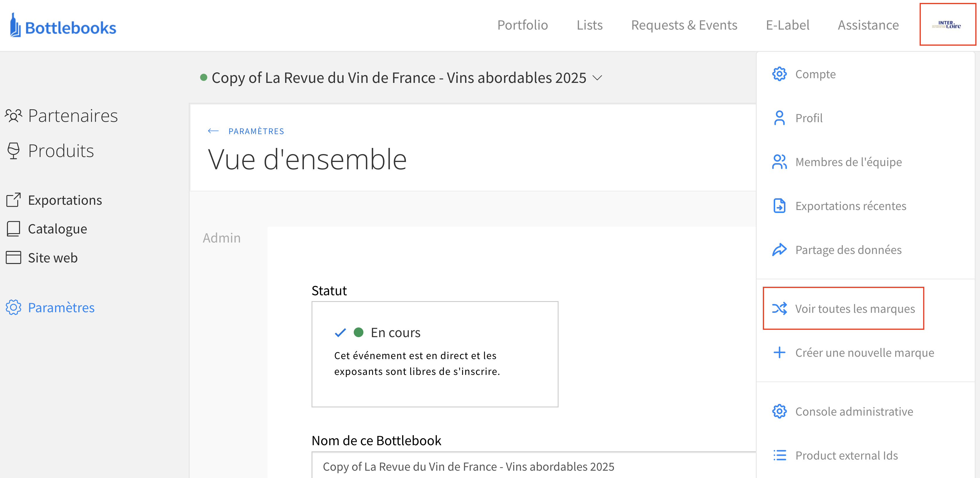Open the Portfolio menu
This screenshot has width=980, height=478.
pos(522,25)
